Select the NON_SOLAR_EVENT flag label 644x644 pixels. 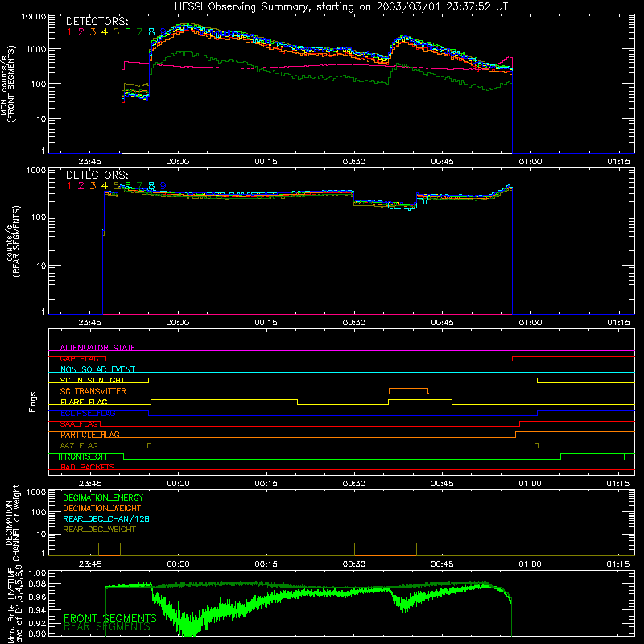97,369
